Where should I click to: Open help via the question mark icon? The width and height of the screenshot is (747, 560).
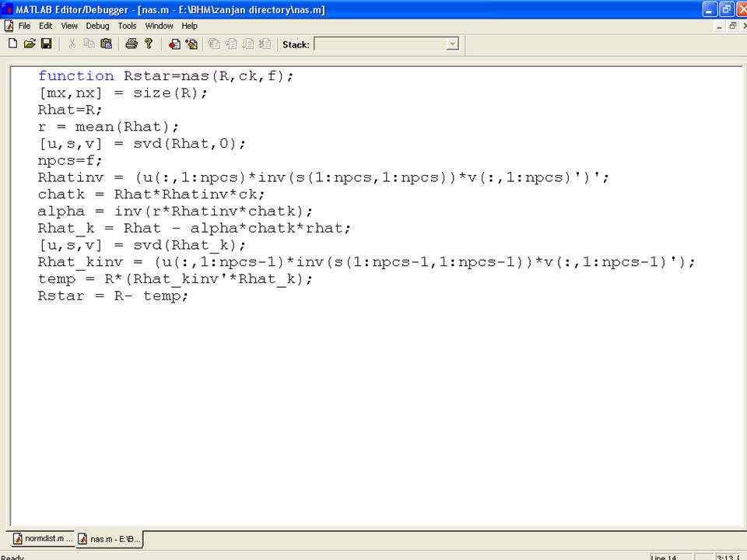[x=149, y=44]
